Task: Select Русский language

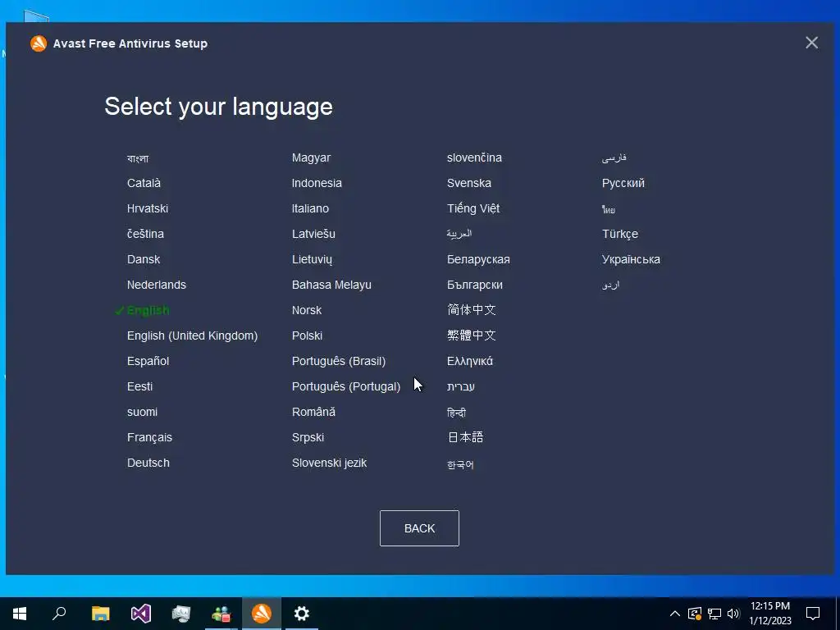Action: click(x=623, y=183)
